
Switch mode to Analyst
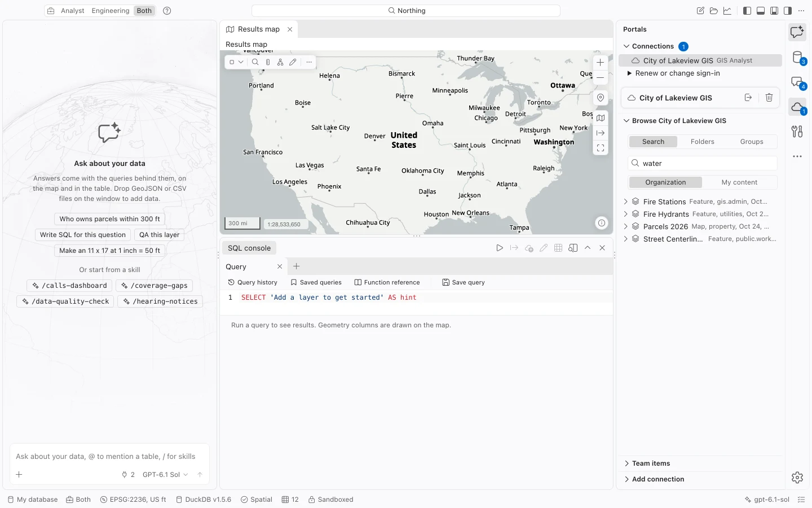[73, 11]
